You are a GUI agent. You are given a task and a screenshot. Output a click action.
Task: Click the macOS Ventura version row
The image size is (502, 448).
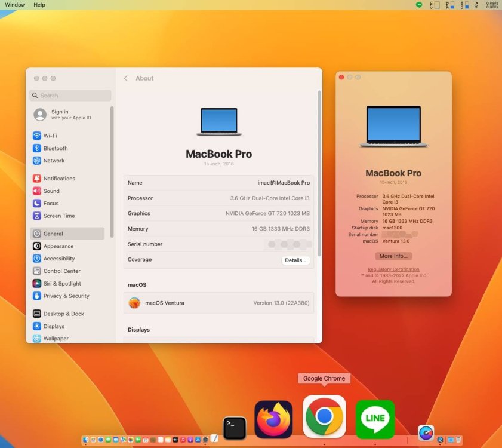click(218, 303)
